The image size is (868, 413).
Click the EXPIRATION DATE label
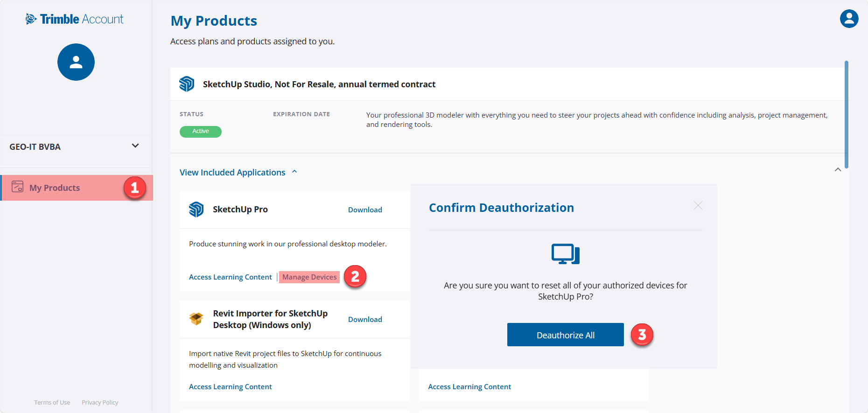(301, 114)
